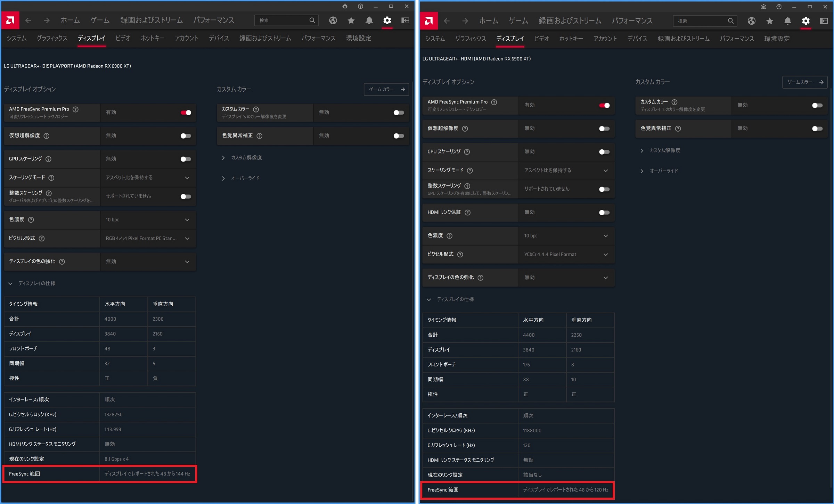Open web browser globe icon in left window
The height and width of the screenshot is (504, 834).
[x=333, y=20]
